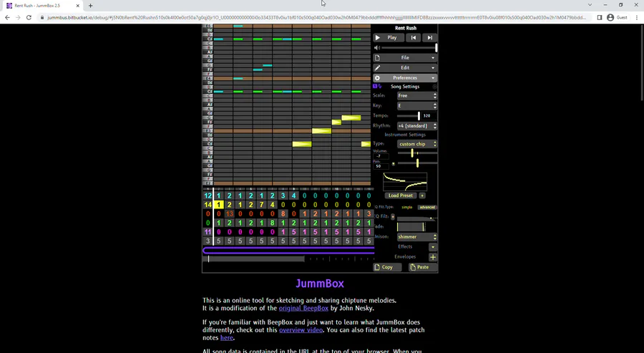Image resolution: width=644 pixels, height=353 pixels.
Task: Open the Rhythm dropdown showing ÷4 (standard)
Action: click(x=417, y=126)
